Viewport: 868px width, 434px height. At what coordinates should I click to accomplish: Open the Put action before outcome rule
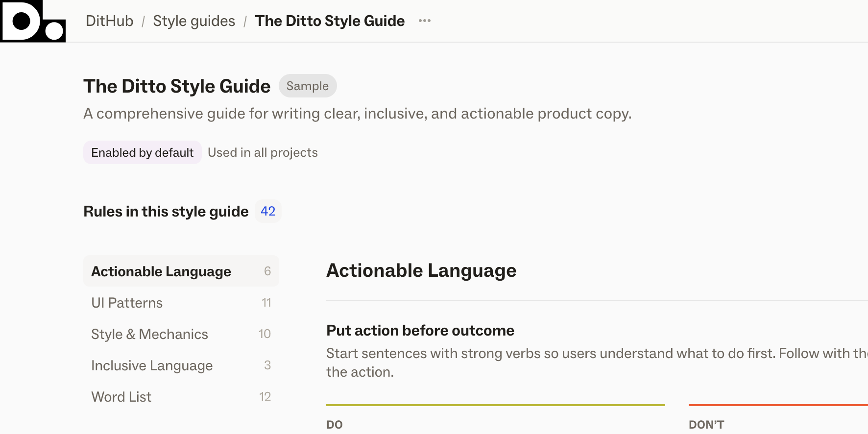coord(420,331)
